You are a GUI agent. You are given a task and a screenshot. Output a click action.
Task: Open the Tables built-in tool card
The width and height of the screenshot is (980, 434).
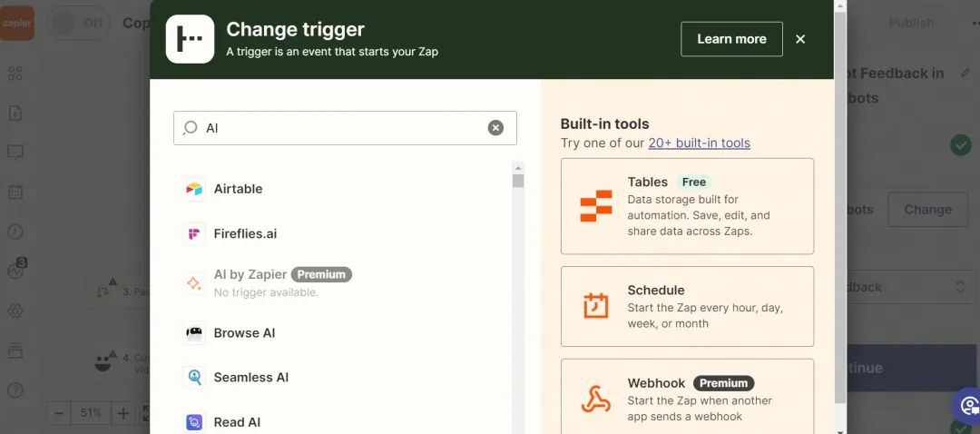pos(687,206)
